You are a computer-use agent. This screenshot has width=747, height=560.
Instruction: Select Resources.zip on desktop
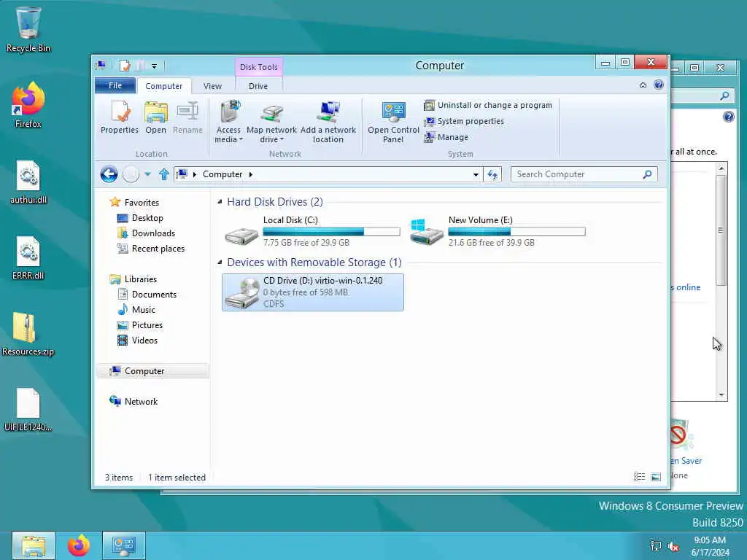tap(28, 334)
